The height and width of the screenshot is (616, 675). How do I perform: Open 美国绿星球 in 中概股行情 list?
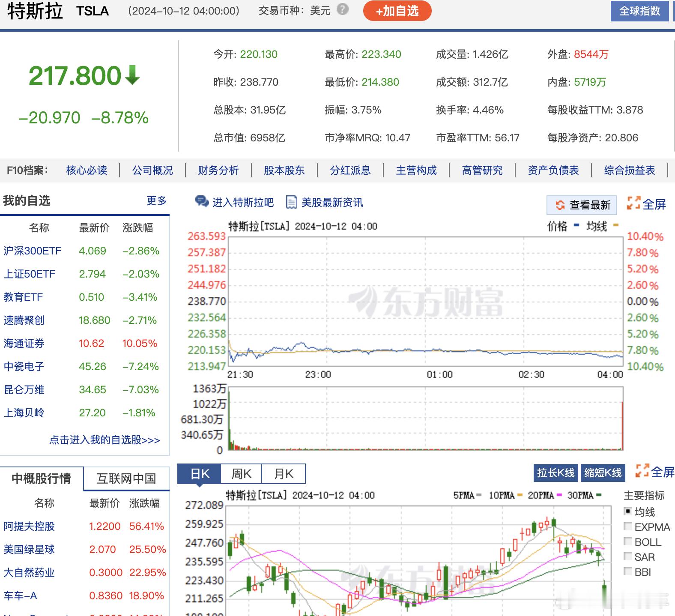[x=29, y=549]
